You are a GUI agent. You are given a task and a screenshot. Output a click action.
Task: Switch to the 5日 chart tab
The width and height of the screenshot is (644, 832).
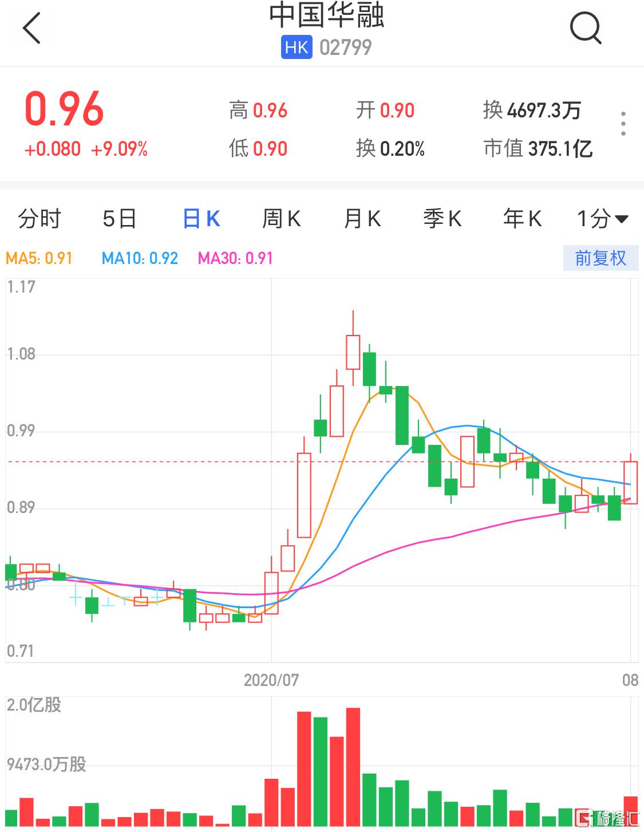point(120,219)
